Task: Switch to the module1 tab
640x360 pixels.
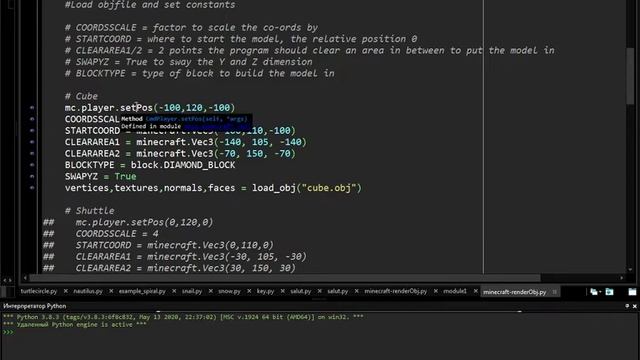Action: (455, 291)
